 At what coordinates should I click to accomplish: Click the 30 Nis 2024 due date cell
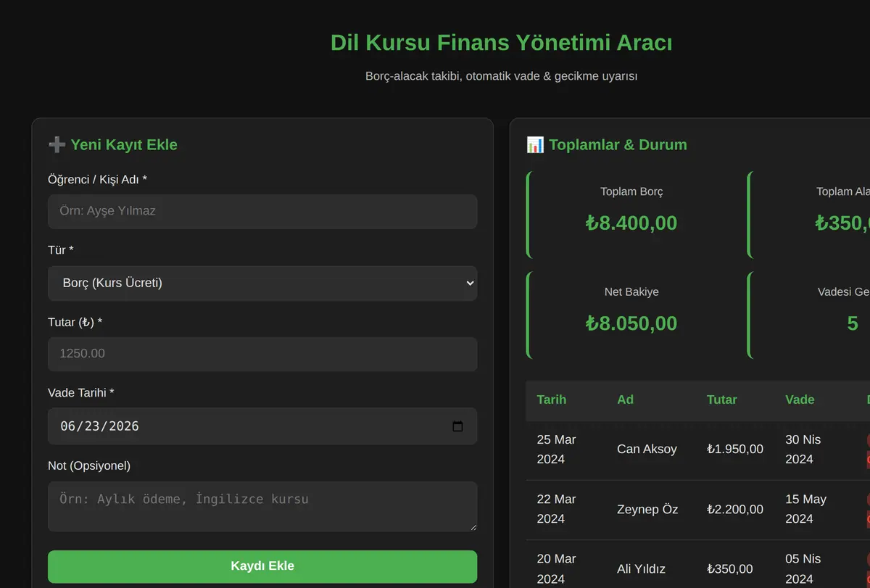pos(803,449)
